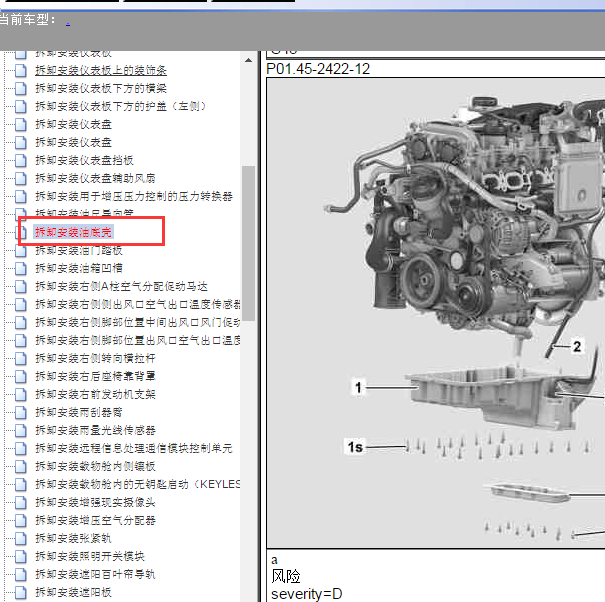This screenshot has height=602, width=605.
Task: Click document icon beside 拆卸安装用于增压压力控制的压力转换器
Action: click(x=20, y=196)
